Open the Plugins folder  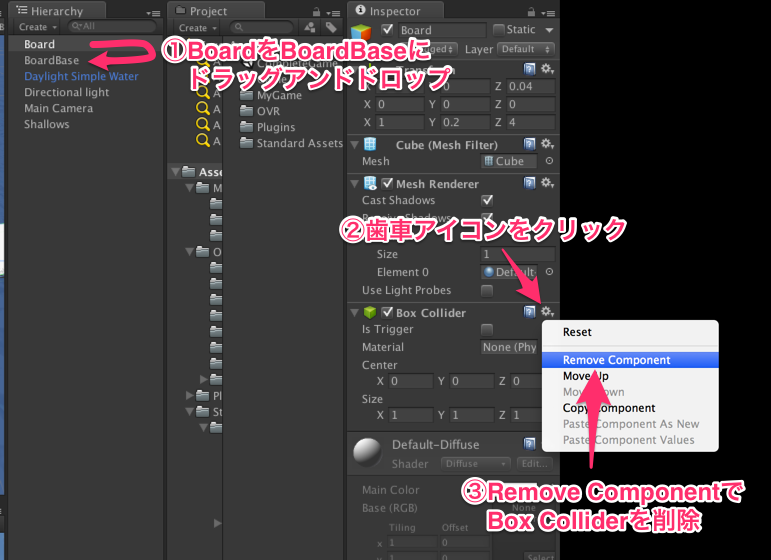276,127
